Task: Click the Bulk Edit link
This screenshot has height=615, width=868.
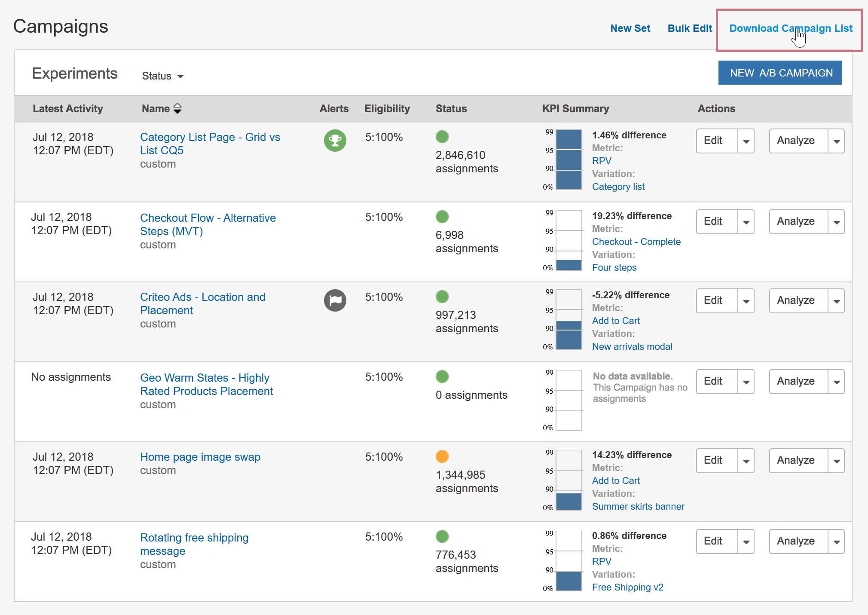Action: (x=690, y=28)
